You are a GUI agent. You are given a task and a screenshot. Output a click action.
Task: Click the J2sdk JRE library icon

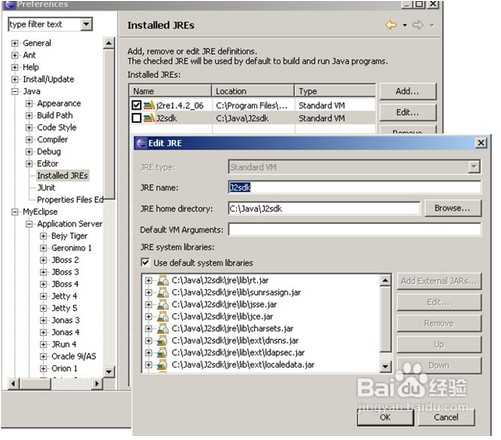[149, 118]
